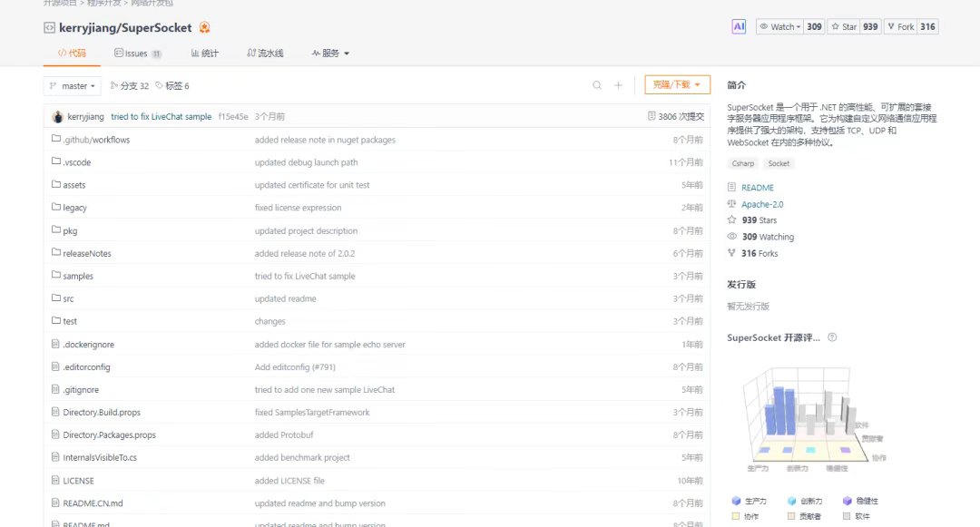Open commit 'tried to fix LiveChat sample' header link
Image resolution: width=980 pixels, height=527 pixels.
(162, 117)
